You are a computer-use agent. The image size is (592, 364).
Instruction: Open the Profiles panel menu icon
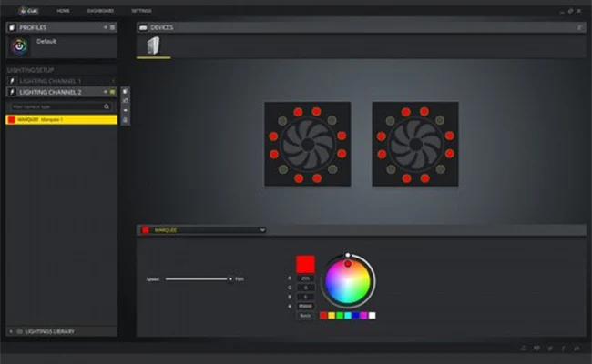tap(112, 27)
